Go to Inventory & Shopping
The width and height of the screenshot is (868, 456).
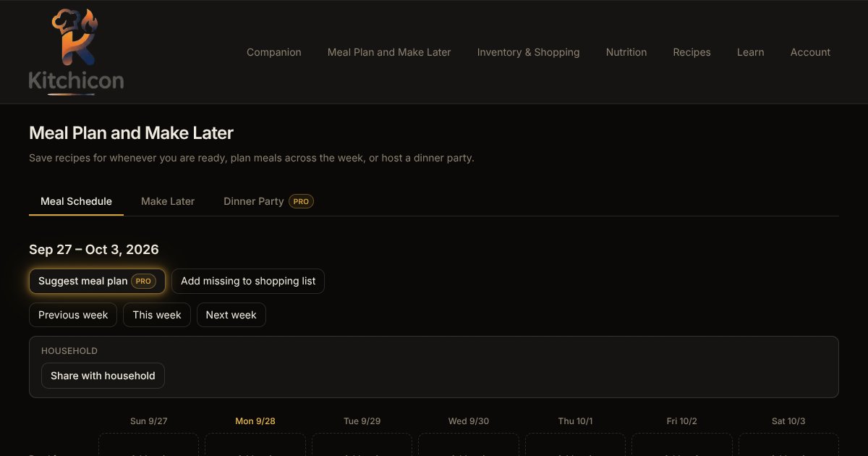point(529,52)
